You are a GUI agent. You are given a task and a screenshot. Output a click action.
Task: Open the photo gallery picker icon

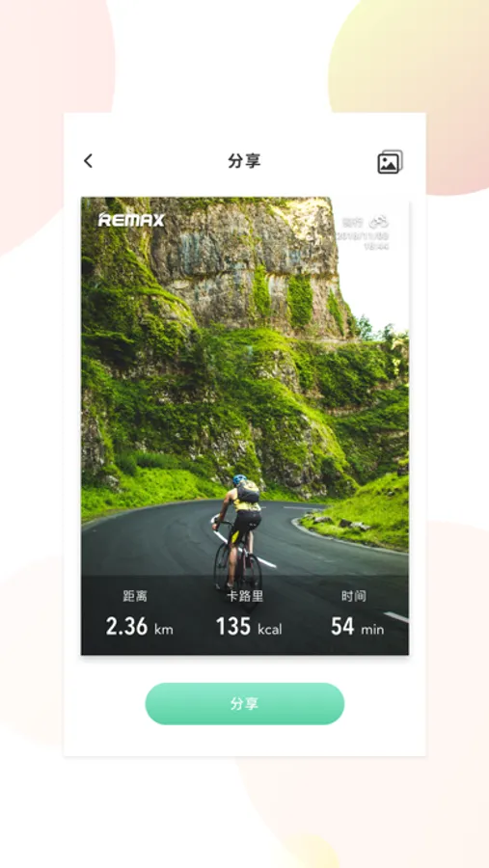[390, 162]
